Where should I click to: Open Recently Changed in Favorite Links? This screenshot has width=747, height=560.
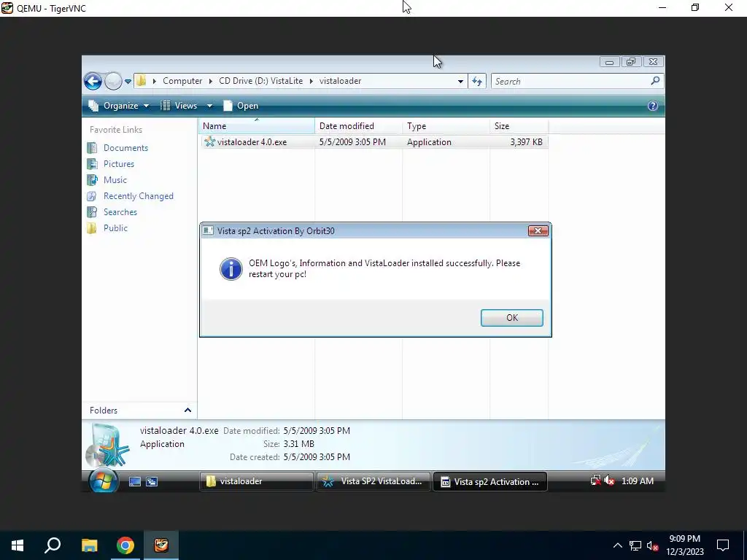click(138, 196)
